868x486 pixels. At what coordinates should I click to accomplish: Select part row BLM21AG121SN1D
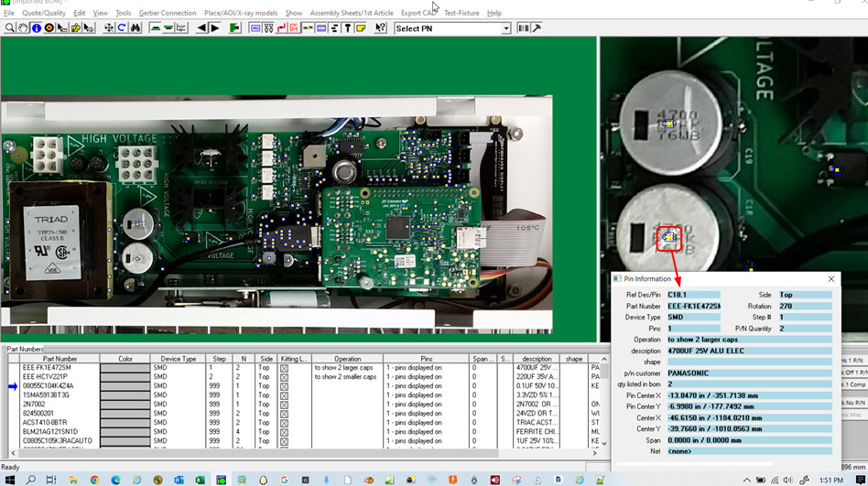[x=50, y=432]
